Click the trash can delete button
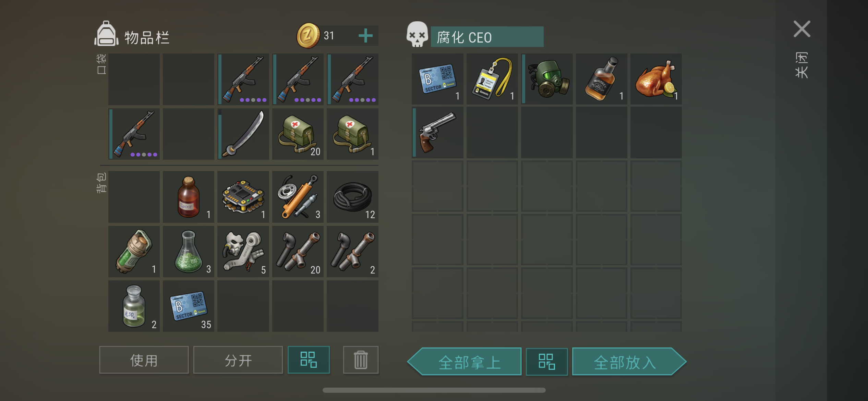 coord(361,360)
